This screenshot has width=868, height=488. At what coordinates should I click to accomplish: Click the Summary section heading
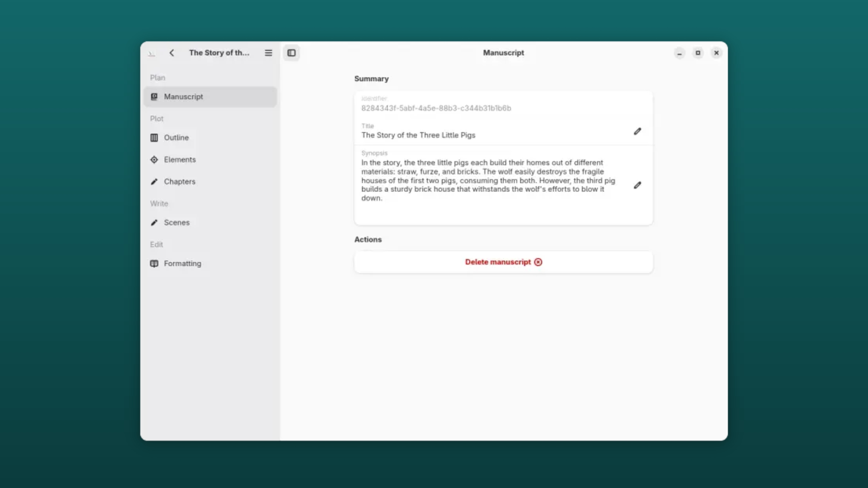[x=371, y=79]
